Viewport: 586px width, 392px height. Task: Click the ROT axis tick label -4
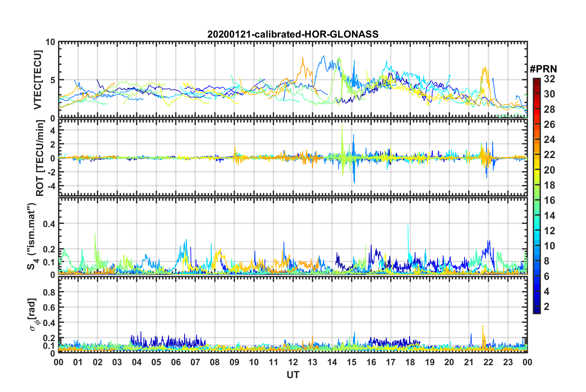(x=51, y=186)
